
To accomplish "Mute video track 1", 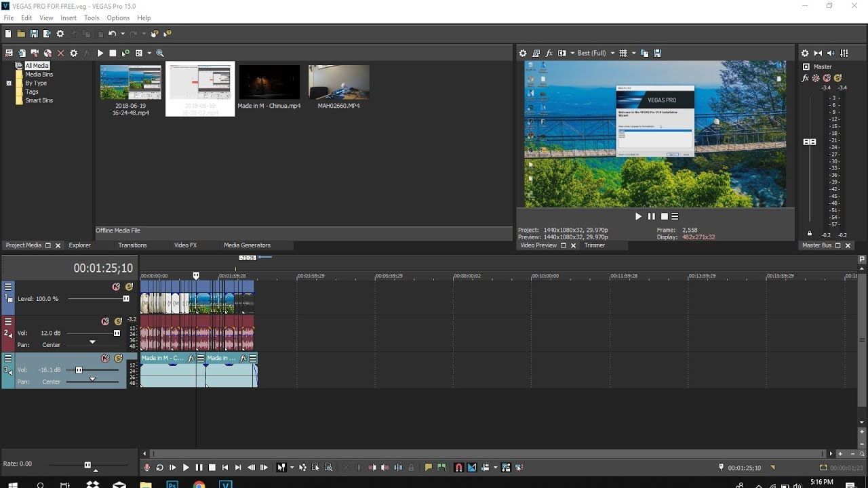I will coord(116,287).
